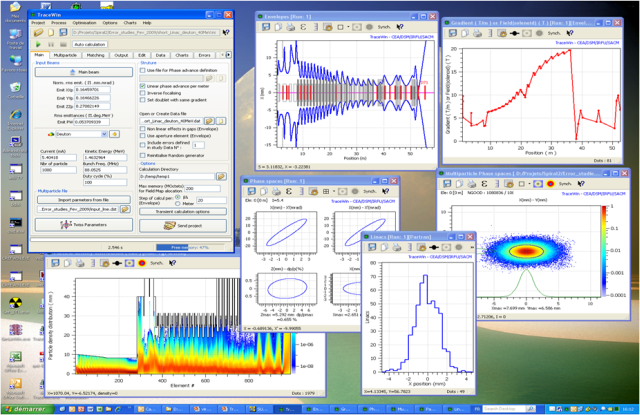Uncheck Linear phase advance per meter
This screenshot has width=640, height=415.
142,86
